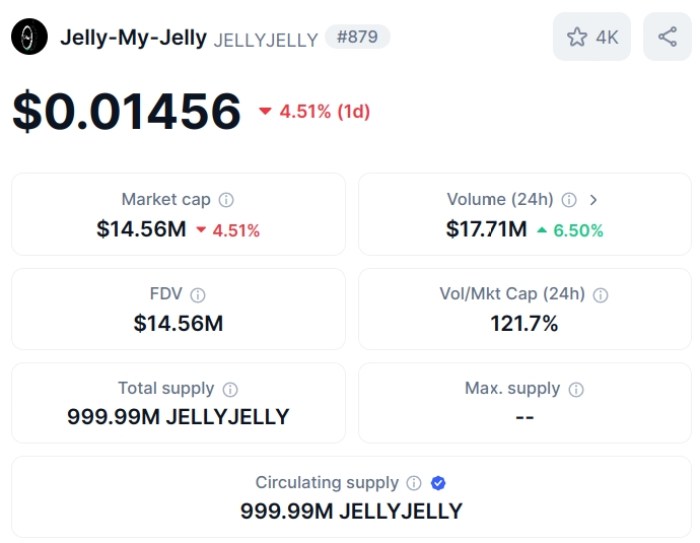The image size is (700, 543).
Task: Add coin to watchlist with star button
Action: click(x=592, y=37)
